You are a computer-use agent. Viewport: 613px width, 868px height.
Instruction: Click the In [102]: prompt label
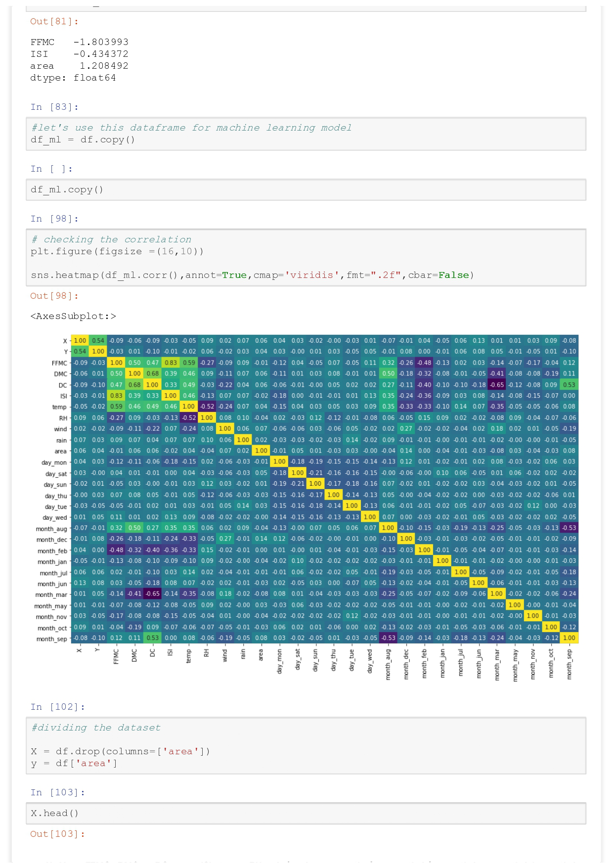[x=57, y=707]
